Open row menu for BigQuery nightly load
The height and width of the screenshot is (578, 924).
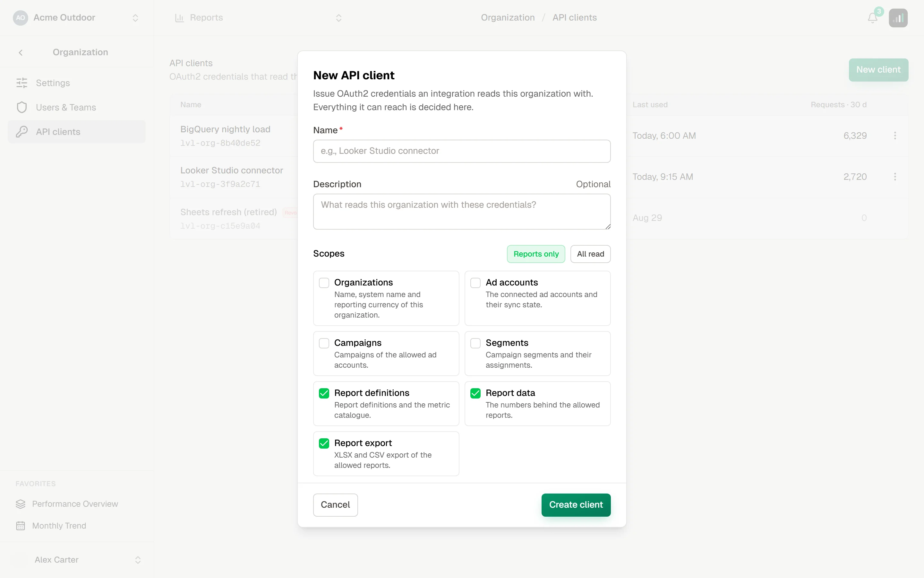[895, 136]
